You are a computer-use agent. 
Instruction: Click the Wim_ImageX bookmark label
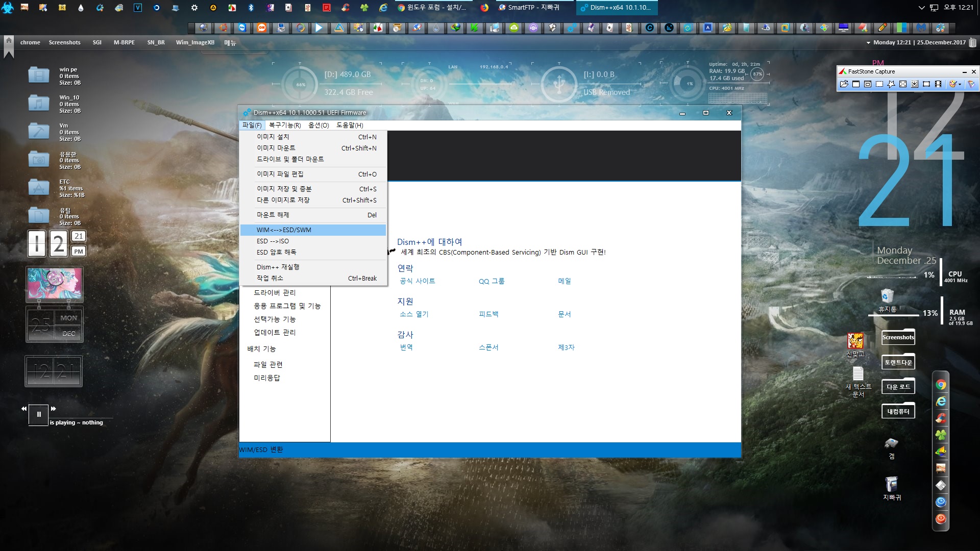[195, 42]
